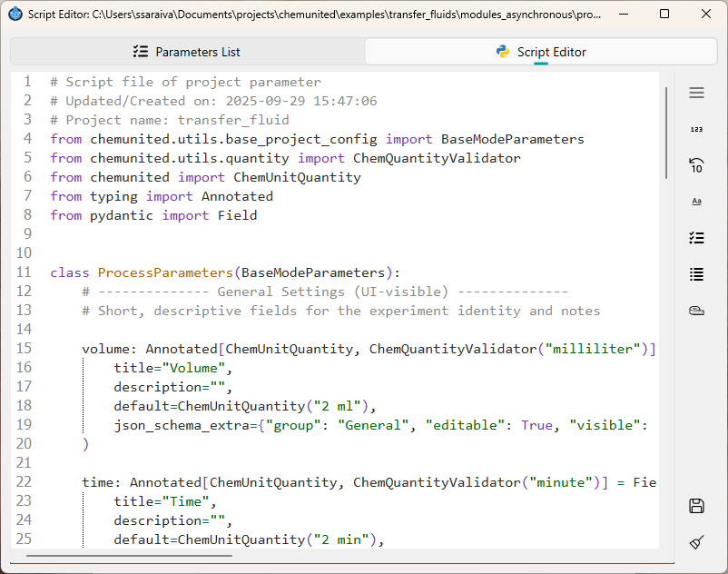
Task: Toggle the 123 line numbers icon
Action: 696,130
